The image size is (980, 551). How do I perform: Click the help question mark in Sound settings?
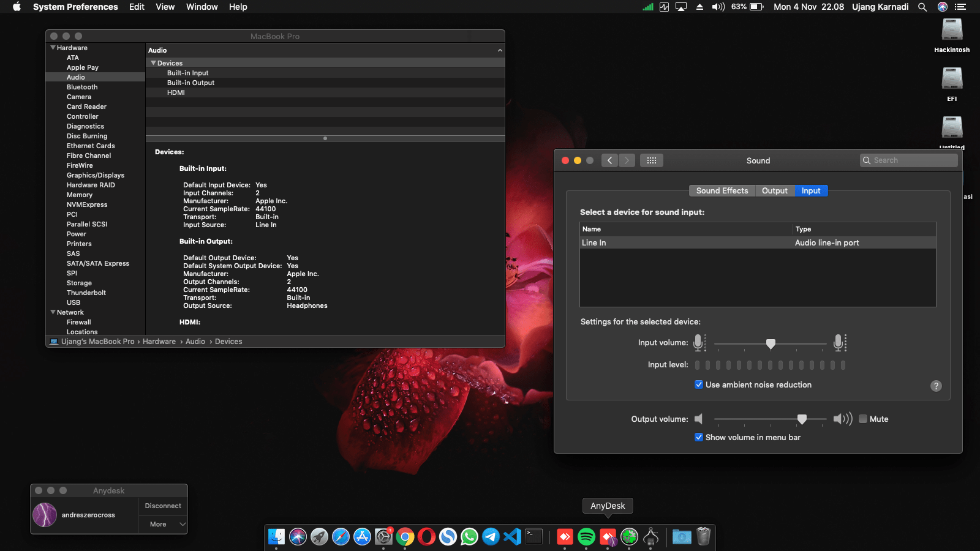935,386
